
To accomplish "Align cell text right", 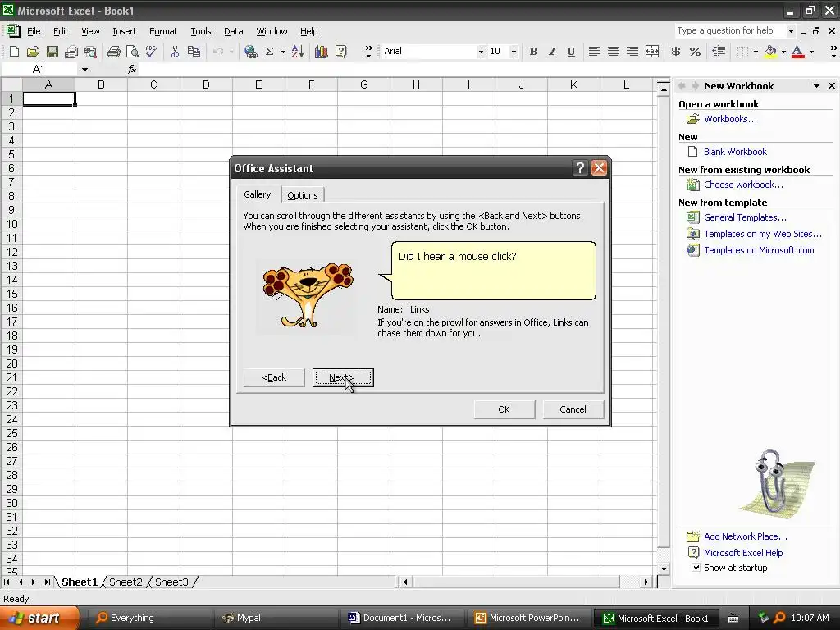I will coord(632,52).
